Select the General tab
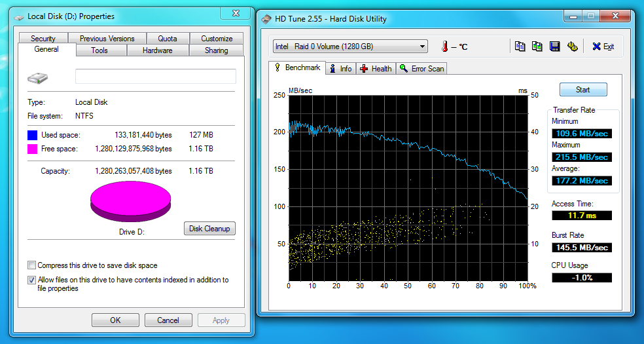The width and height of the screenshot is (644, 344). pyautogui.click(x=46, y=49)
